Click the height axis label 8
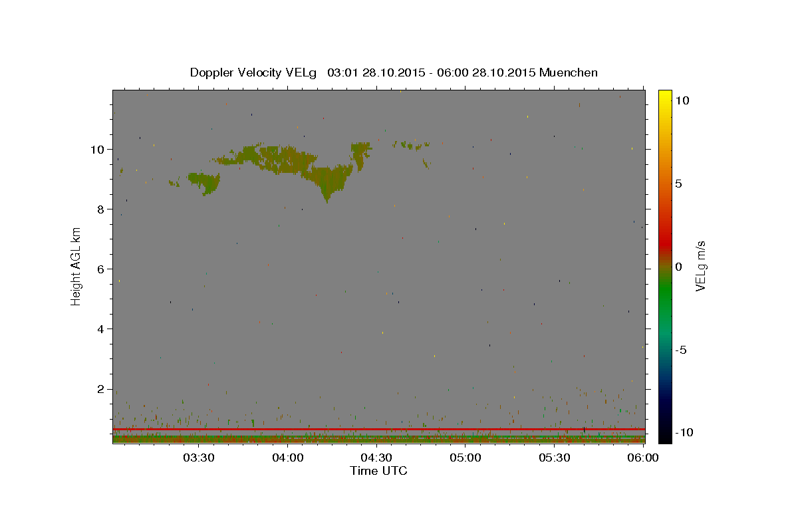The height and width of the screenshot is (532, 798). [x=100, y=209]
